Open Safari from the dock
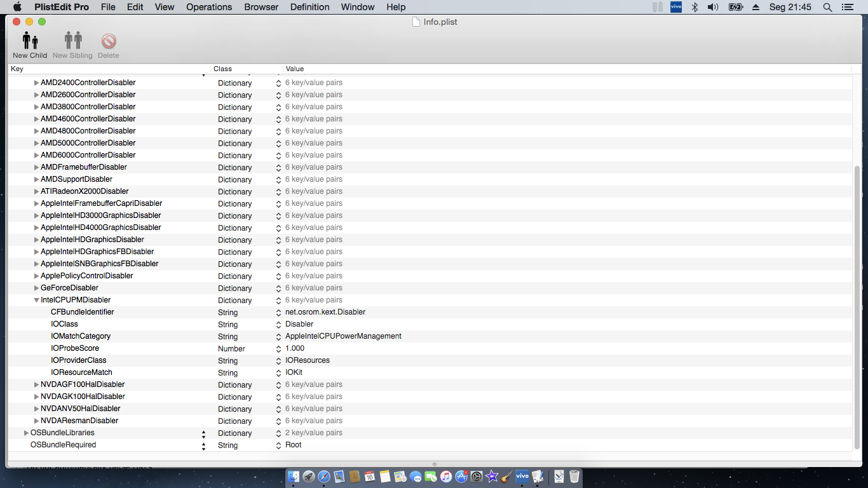868x488 pixels. pyautogui.click(x=324, y=476)
